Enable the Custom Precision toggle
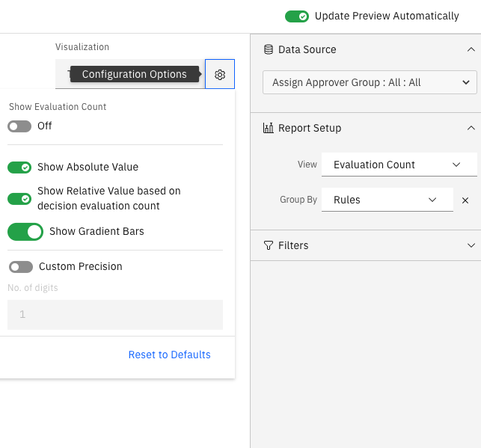 [20, 267]
